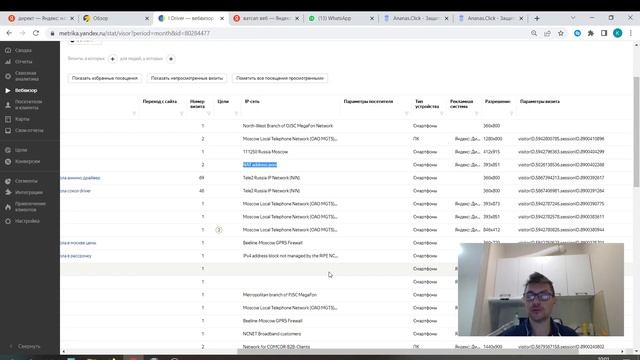Image resolution: width=640 pixels, height=360 pixels.
Task: Close the Обзор browser tab
Action: (x=147, y=18)
